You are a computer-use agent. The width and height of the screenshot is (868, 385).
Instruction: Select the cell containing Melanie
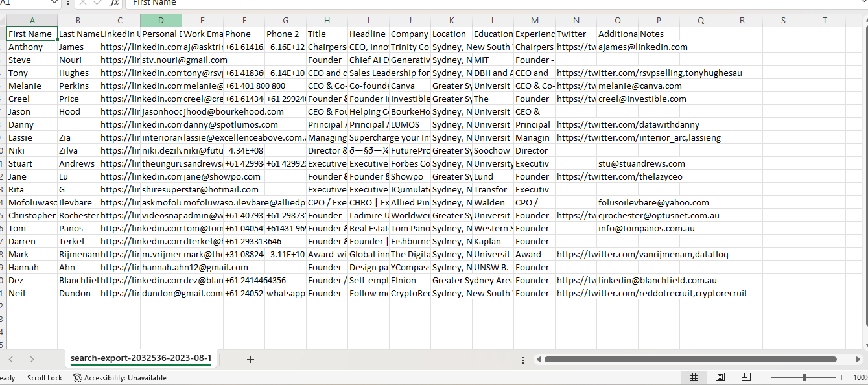[x=32, y=86]
